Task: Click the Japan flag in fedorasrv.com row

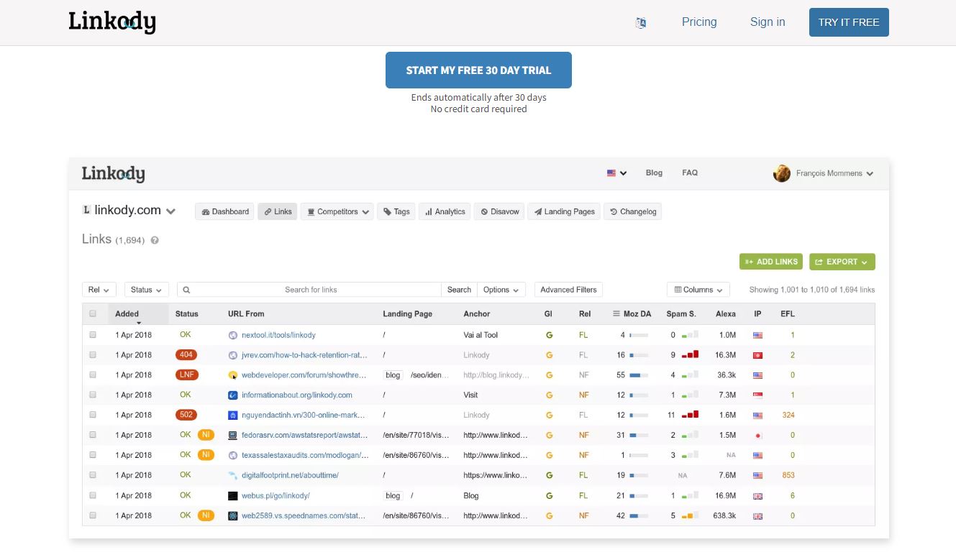Action: [757, 435]
